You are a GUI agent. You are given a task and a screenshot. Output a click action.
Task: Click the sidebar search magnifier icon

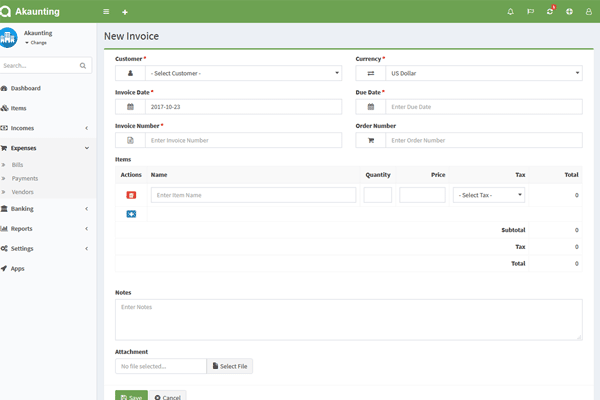click(84, 66)
